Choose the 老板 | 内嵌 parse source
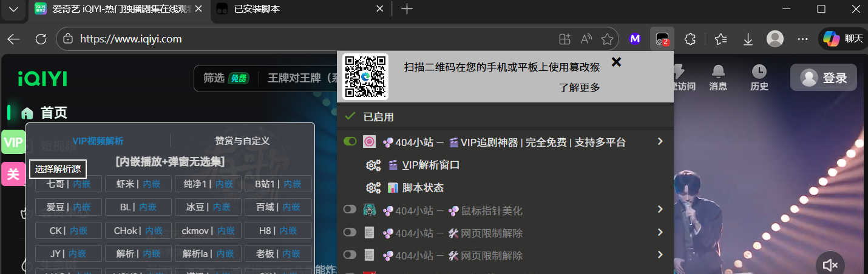This screenshot has width=868, height=274. click(x=278, y=253)
